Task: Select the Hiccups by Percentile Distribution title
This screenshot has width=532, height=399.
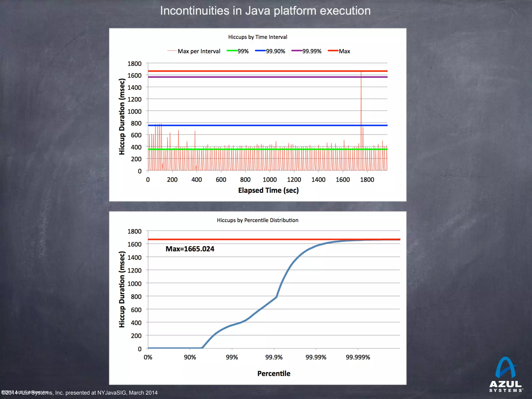Action: click(257, 220)
